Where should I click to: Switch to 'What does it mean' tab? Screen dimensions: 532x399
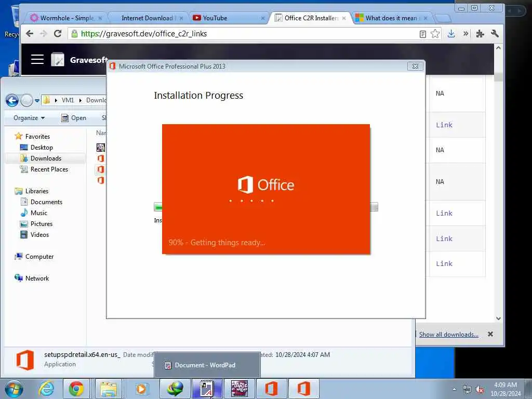tap(391, 18)
